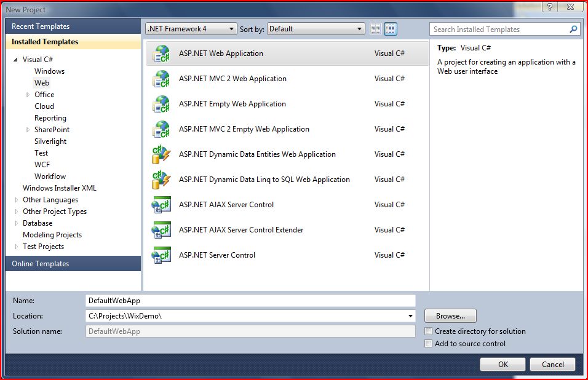Click the project Name input field
The height and width of the screenshot is (380, 588).
click(250, 301)
